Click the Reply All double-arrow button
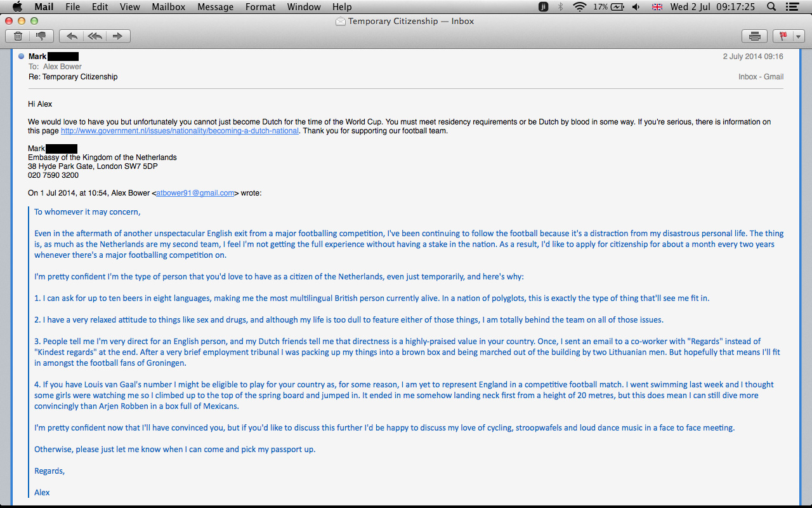 click(95, 36)
